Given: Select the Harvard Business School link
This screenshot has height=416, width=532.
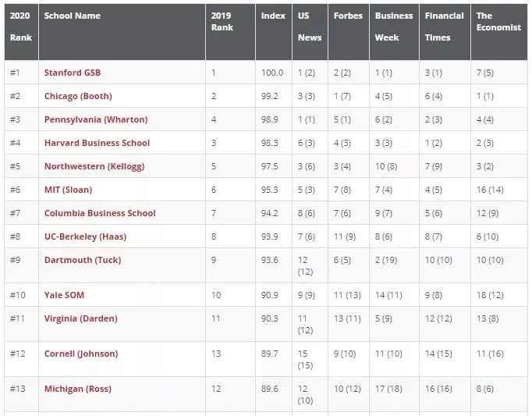Looking at the screenshot, I should 97,143.
